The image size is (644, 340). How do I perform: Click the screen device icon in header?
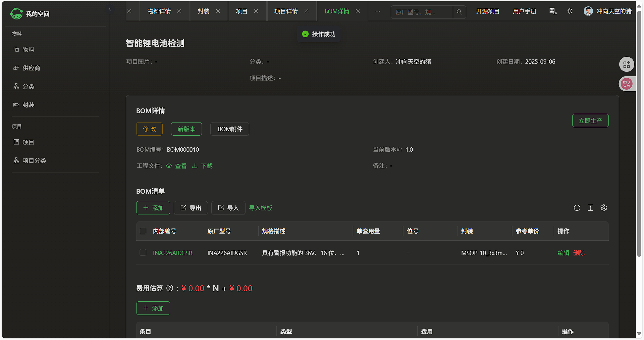pos(553,11)
